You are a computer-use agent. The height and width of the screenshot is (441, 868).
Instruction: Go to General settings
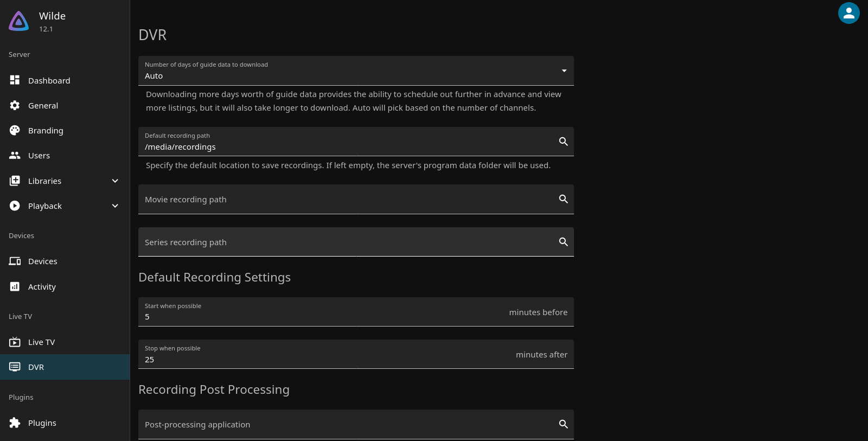click(65, 105)
